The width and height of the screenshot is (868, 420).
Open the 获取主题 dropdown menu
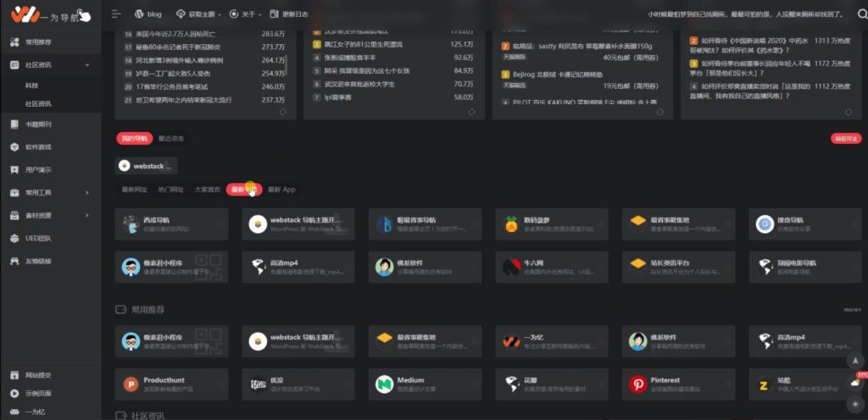pyautogui.click(x=196, y=14)
